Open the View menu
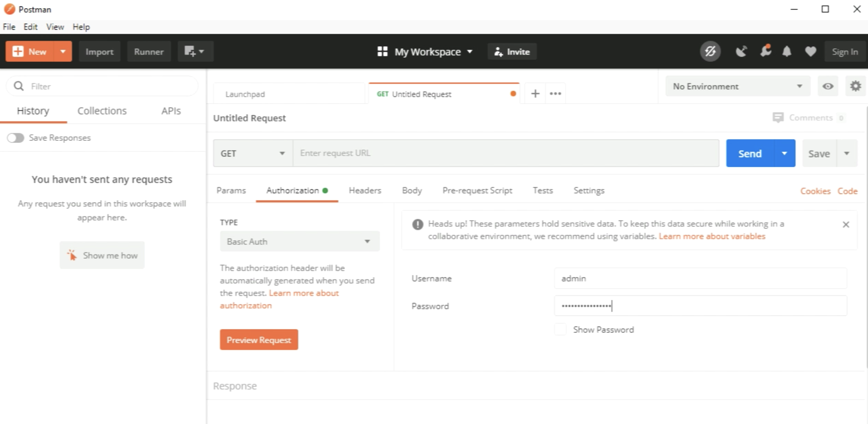 (x=55, y=27)
